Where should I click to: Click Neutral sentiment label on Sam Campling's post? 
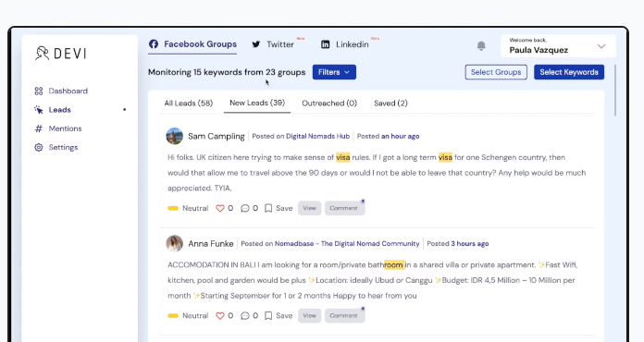pyautogui.click(x=195, y=208)
